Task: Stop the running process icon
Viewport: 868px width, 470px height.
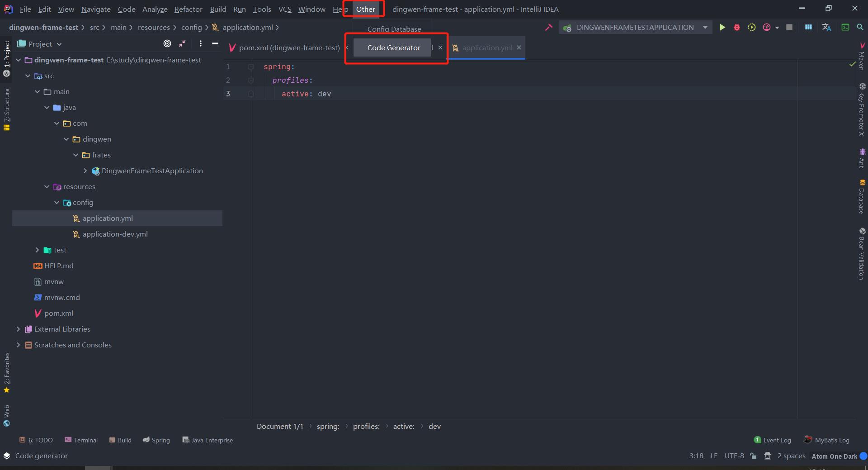Action: coord(789,28)
